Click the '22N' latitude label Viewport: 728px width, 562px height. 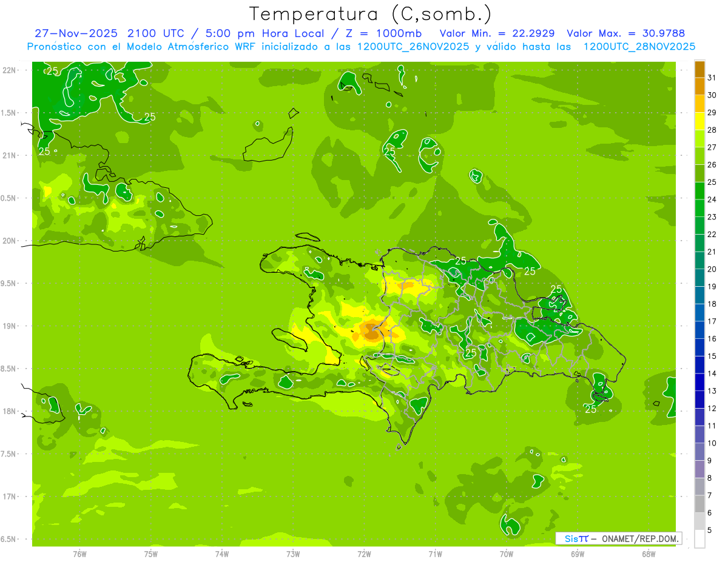8,70
